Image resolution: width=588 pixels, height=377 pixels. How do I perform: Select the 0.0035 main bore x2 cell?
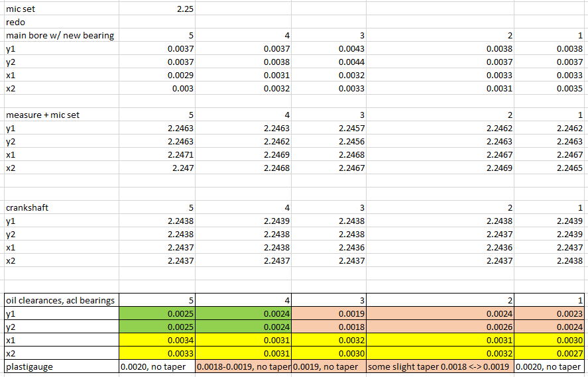pos(549,88)
